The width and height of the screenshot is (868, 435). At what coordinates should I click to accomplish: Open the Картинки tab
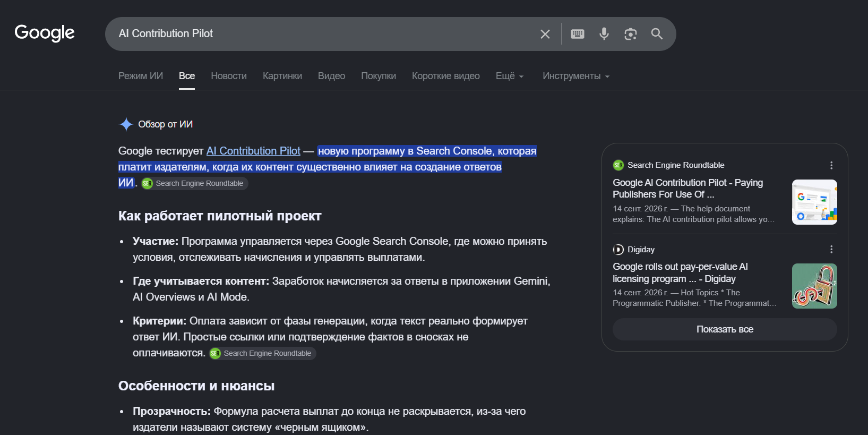(x=282, y=76)
